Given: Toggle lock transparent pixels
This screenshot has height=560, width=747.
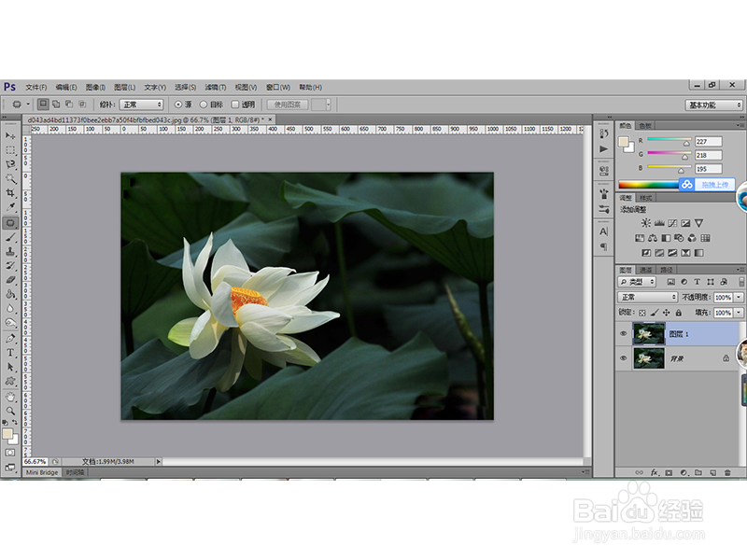Looking at the screenshot, I should pos(642,313).
